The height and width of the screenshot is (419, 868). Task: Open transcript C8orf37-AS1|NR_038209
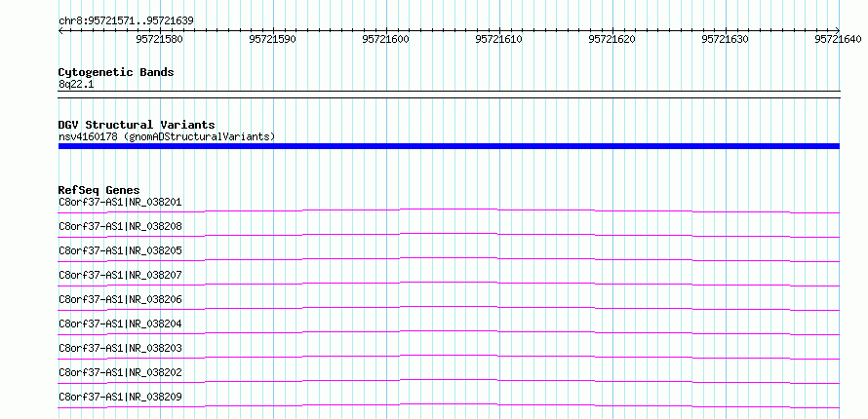(x=120, y=397)
